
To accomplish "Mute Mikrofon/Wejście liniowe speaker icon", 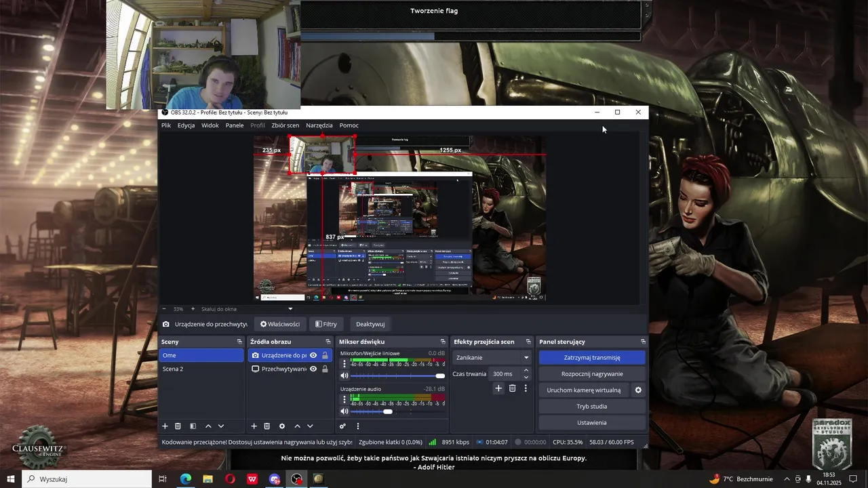I will pyautogui.click(x=344, y=375).
